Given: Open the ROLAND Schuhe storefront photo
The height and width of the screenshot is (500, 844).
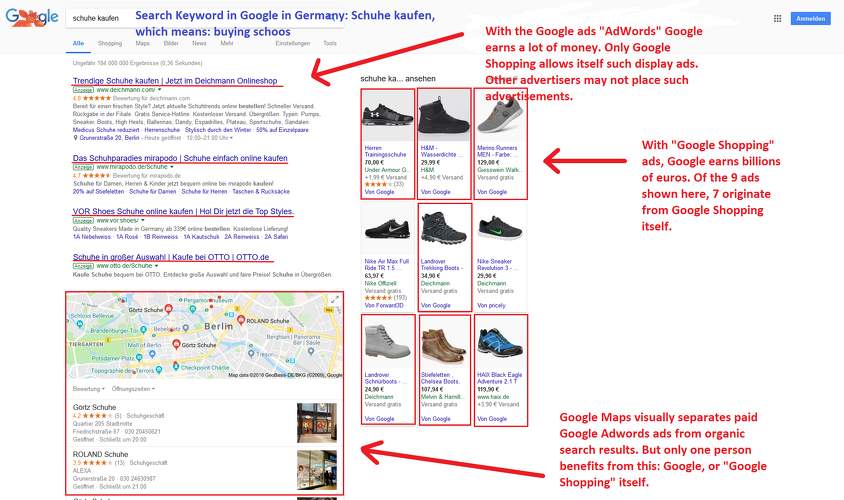Looking at the screenshot, I should coord(316,470).
